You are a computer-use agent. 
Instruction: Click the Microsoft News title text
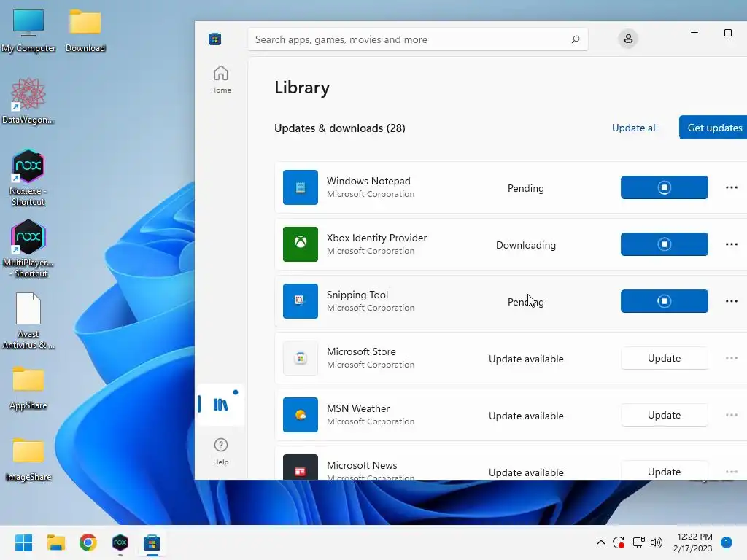click(362, 465)
